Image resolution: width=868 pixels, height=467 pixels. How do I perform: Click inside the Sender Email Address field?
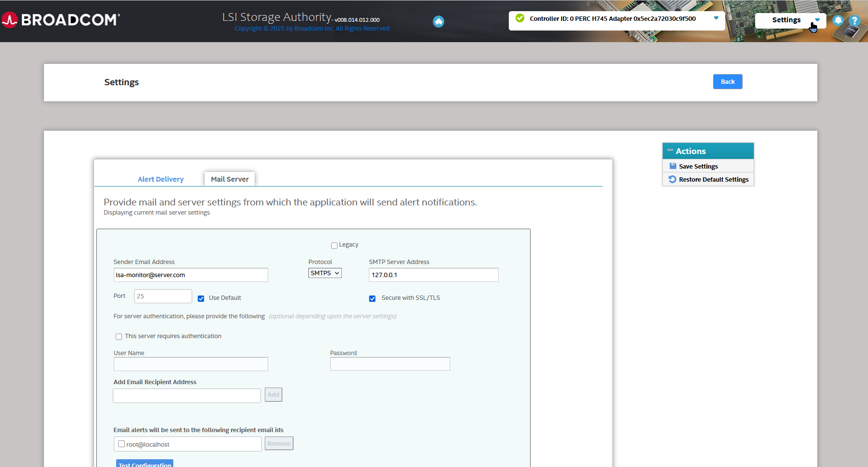(190, 275)
